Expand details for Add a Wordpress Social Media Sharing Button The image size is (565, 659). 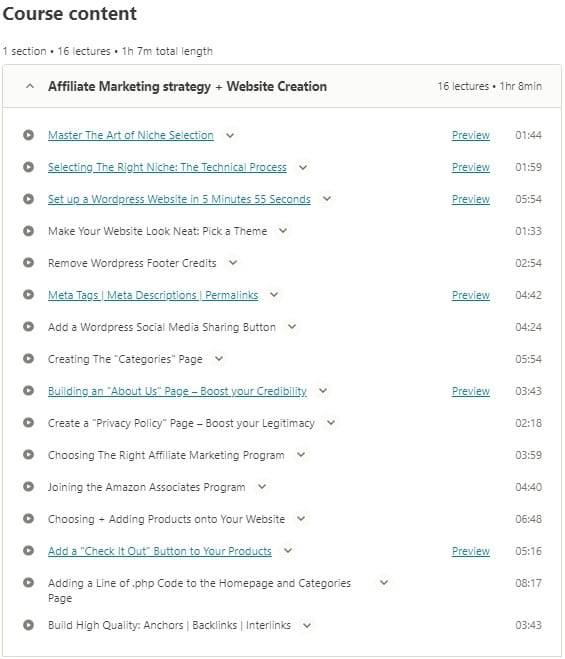click(x=292, y=327)
